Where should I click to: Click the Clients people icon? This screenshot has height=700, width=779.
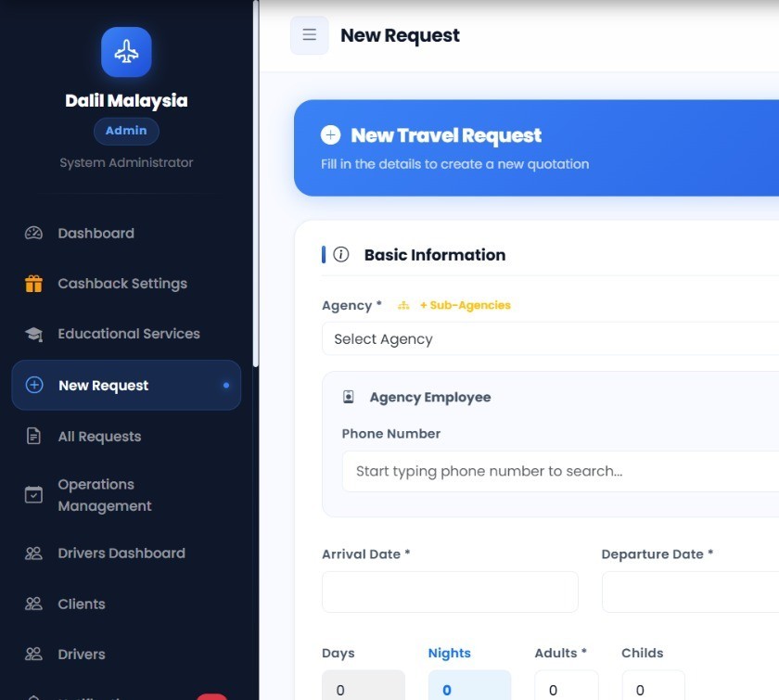pyautogui.click(x=33, y=605)
